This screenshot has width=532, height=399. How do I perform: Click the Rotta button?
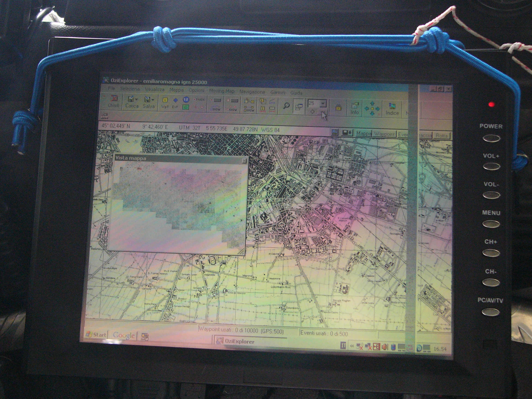click(x=441, y=136)
